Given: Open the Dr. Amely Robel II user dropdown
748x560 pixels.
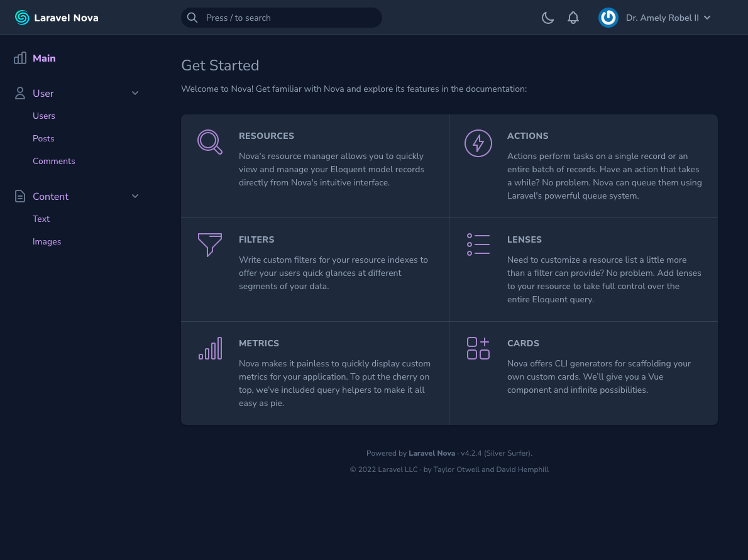Looking at the screenshot, I should tap(668, 18).
